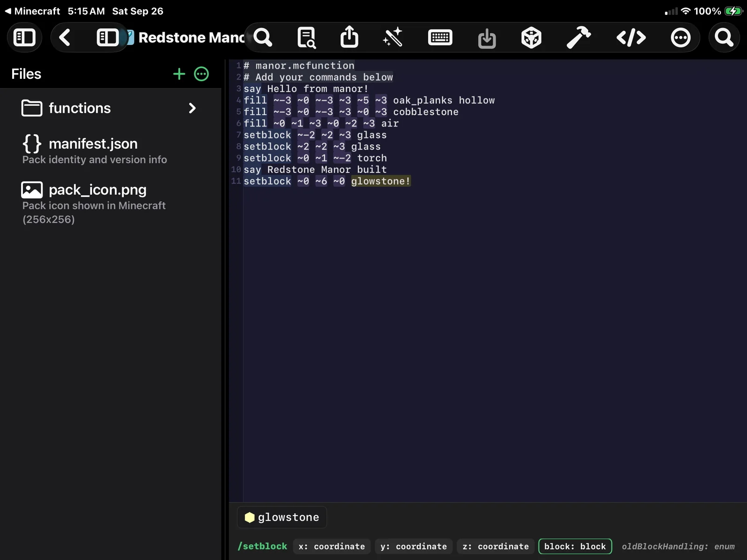Open the 3D cube block icon
This screenshot has width=747, height=560.
coord(531,38)
